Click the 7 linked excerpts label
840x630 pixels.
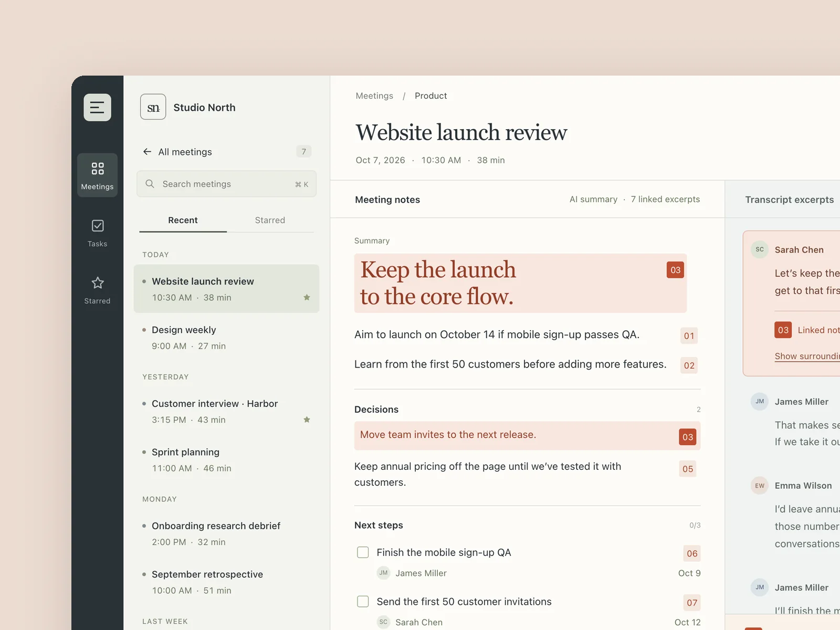[x=665, y=199]
